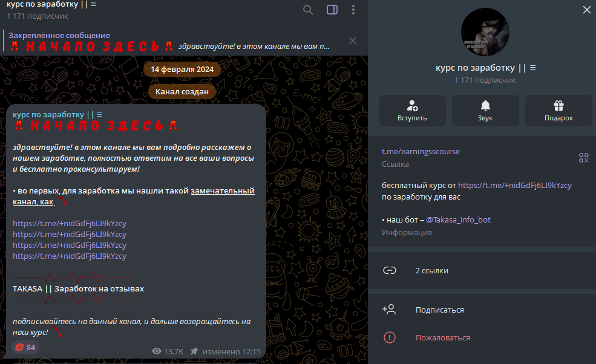Toggle Звук notification bell
This screenshot has height=364, width=596.
pyautogui.click(x=485, y=111)
